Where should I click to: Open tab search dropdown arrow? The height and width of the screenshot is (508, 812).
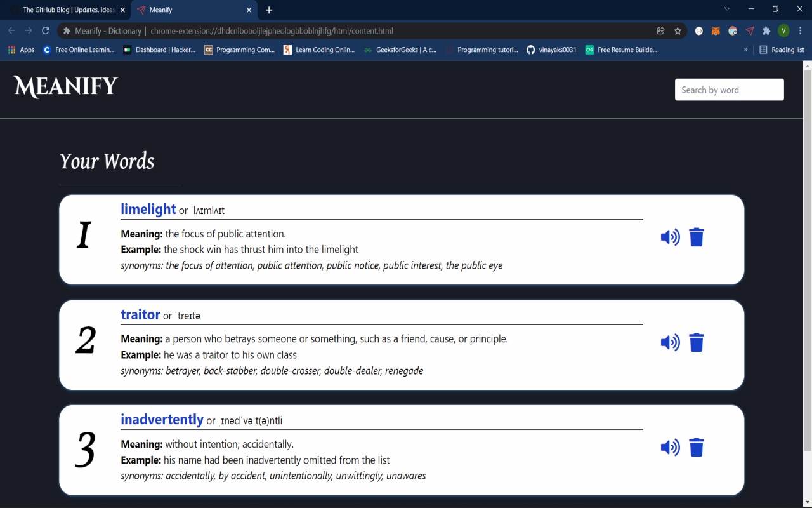(727, 9)
